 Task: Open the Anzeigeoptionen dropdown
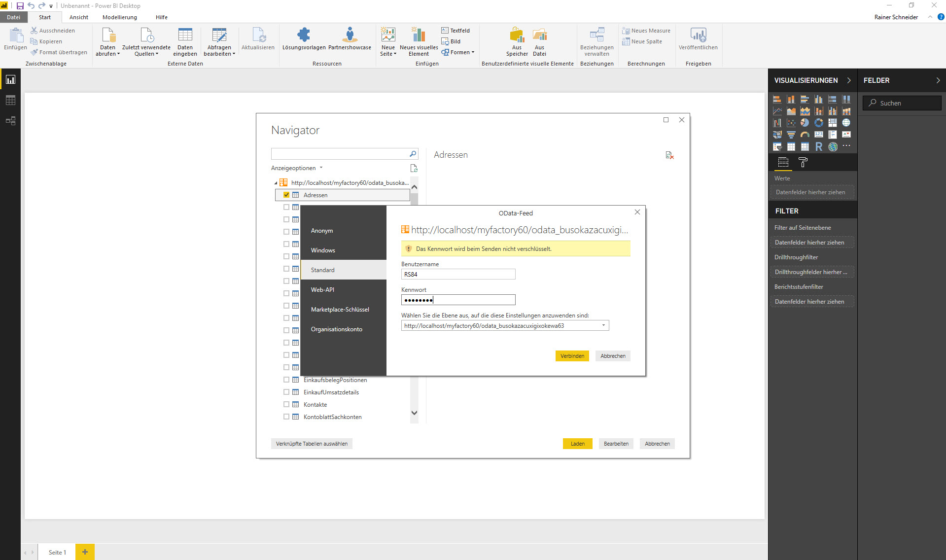pos(297,168)
